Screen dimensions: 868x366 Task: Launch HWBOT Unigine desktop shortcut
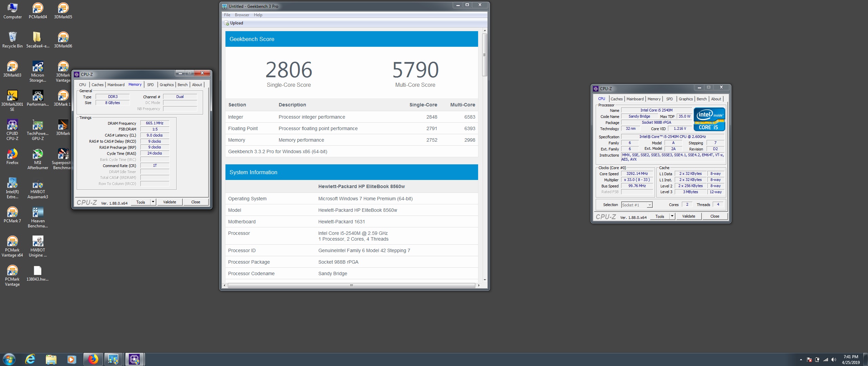click(38, 246)
